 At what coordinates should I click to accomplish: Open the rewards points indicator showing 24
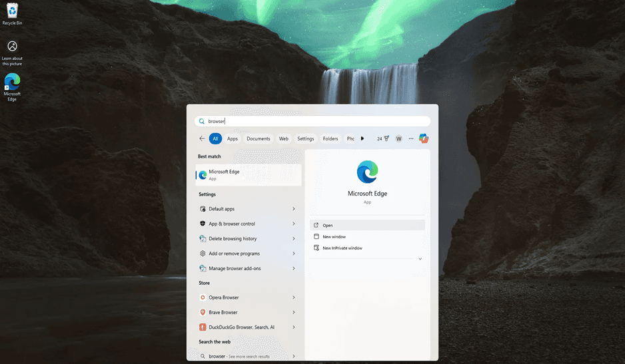pyautogui.click(x=382, y=138)
